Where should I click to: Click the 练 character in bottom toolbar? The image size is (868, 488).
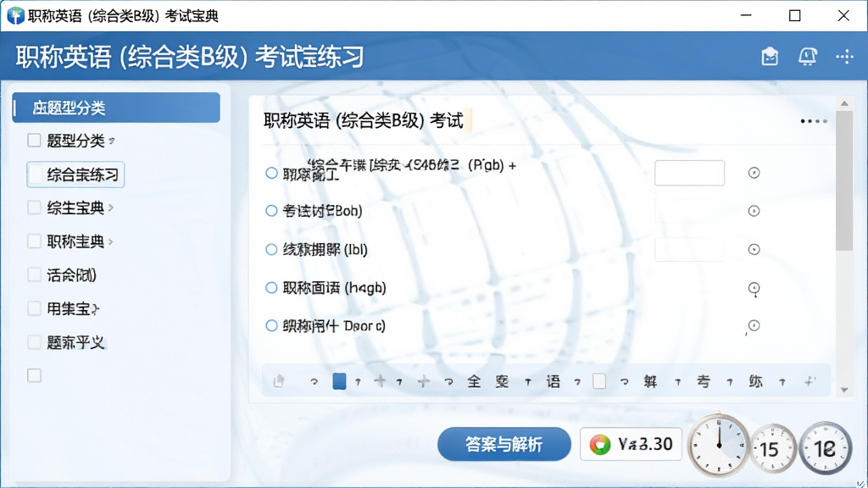[755, 381]
